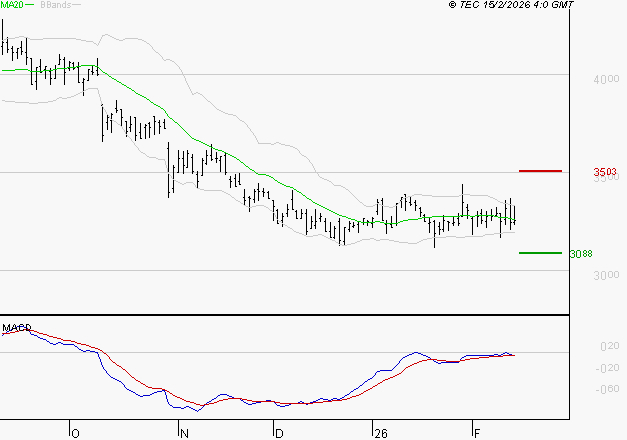Image resolution: width=627 pixels, height=440 pixels.
Task: Click the MACD panel label
Action: click(x=16, y=328)
